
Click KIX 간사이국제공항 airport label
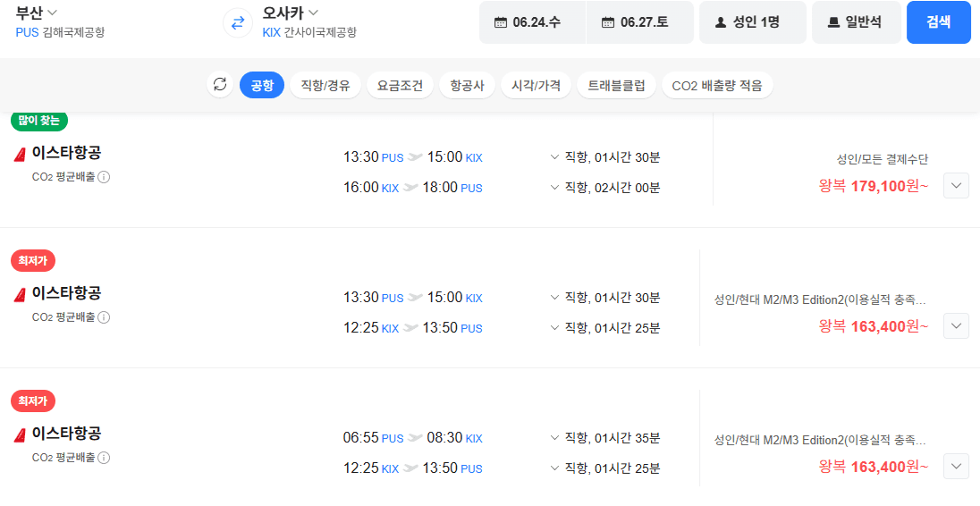tap(308, 32)
